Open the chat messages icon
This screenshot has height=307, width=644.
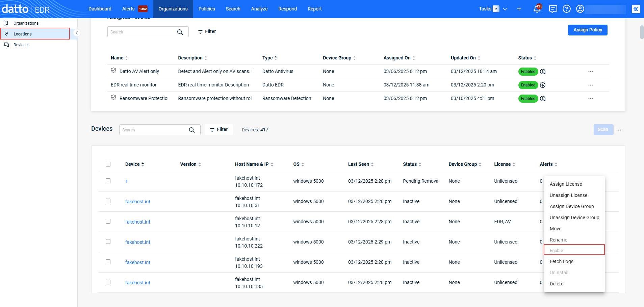(x=553, y=9)
